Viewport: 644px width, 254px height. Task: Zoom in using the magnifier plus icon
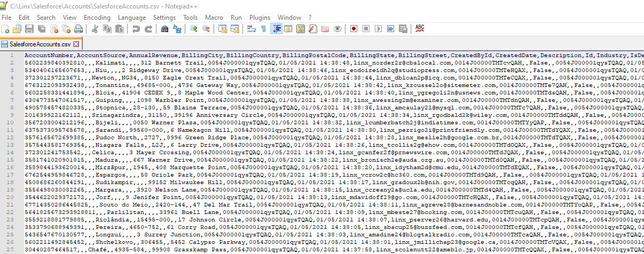tap(193, 29)
